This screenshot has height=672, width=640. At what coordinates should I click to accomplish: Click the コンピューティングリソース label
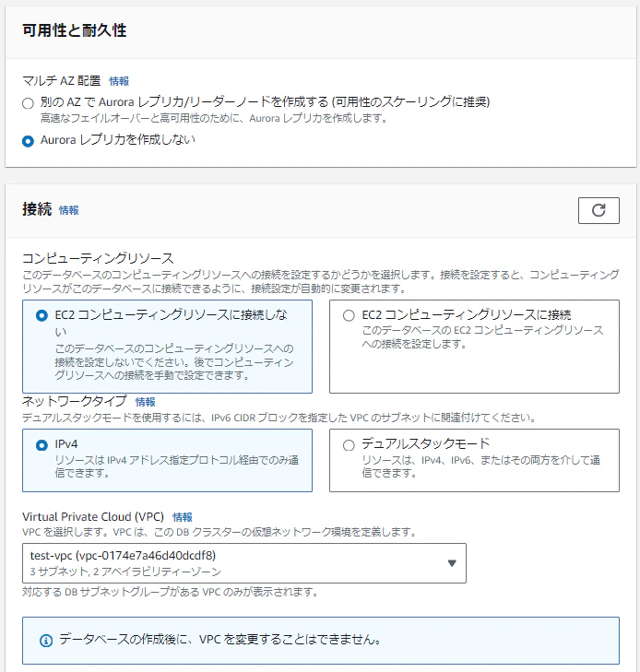tap(98, 258)
